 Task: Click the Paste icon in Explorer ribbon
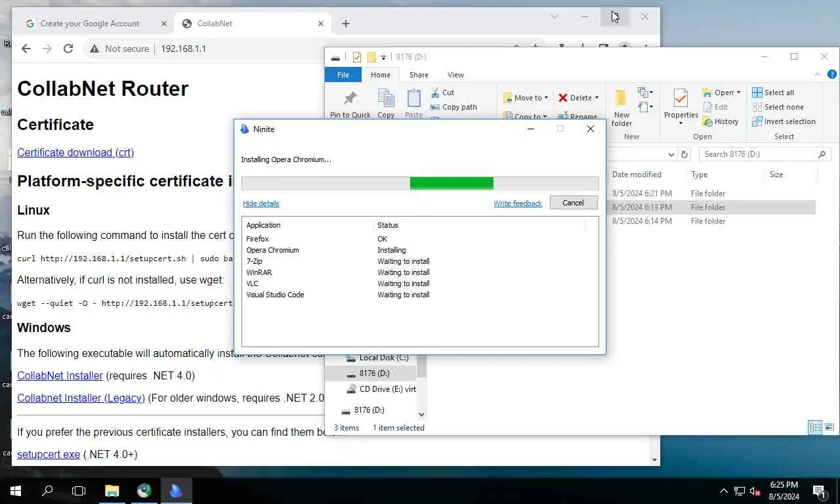[x=413, y=98]
